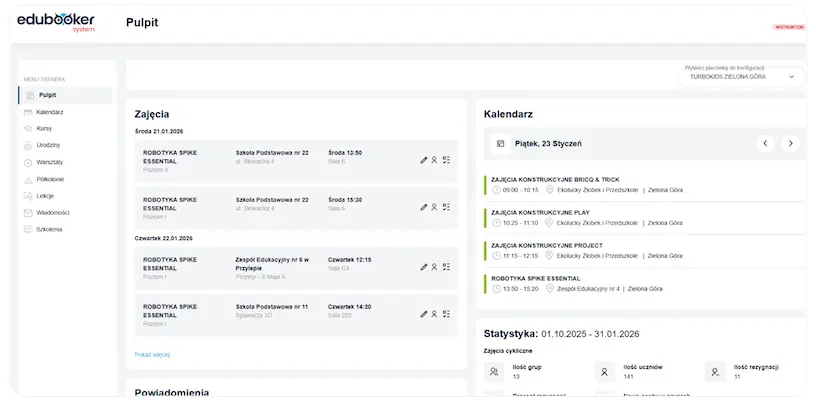Image resolution: width=816 pixels, height=400 pixels.
Task: Open the TURBOKIDS ZIELONA GÓRA facility dropdown
Action: [741, 76]
